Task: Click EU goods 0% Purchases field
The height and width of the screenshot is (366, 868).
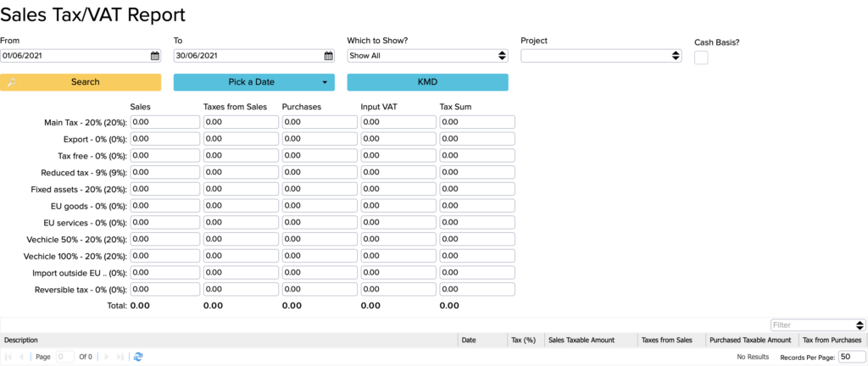Action: coord(320,206)
